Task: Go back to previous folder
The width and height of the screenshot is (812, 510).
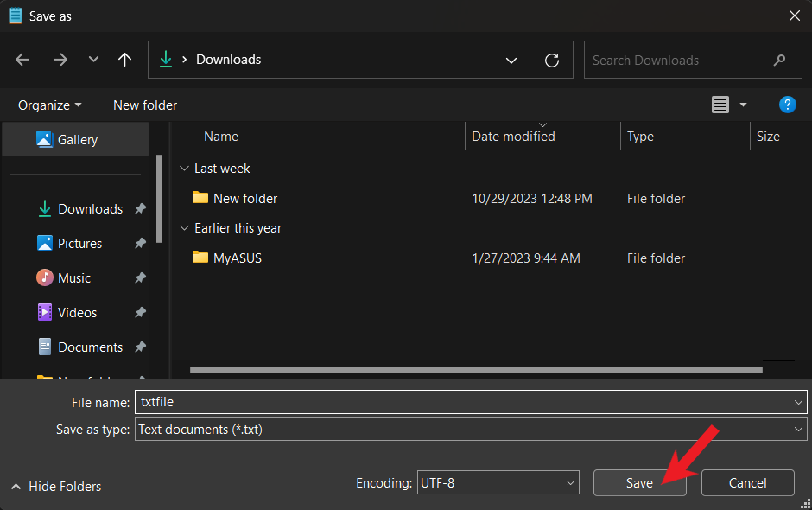Action: click(x=22, y=60)
